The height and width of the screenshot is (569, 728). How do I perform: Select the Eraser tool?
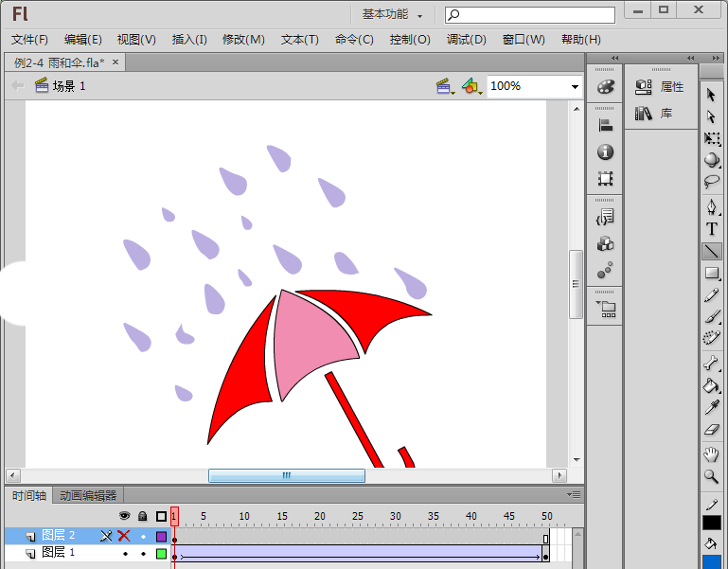[711, 430]
